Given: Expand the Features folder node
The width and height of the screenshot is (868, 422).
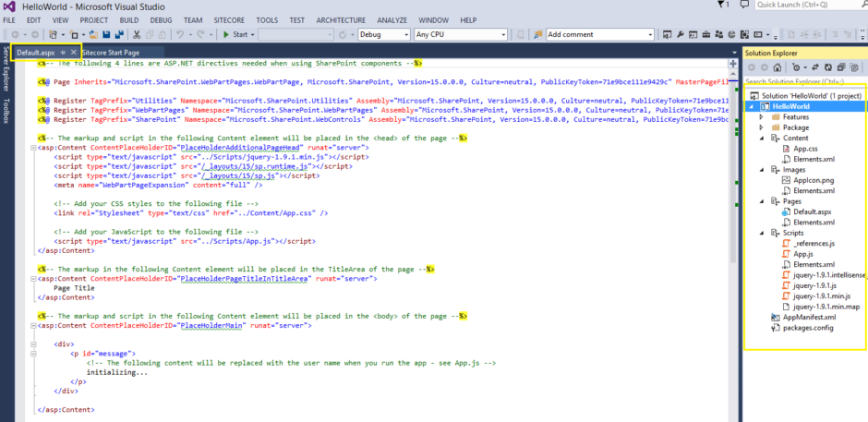Looking at the screenshot, I should pos(761,117).
